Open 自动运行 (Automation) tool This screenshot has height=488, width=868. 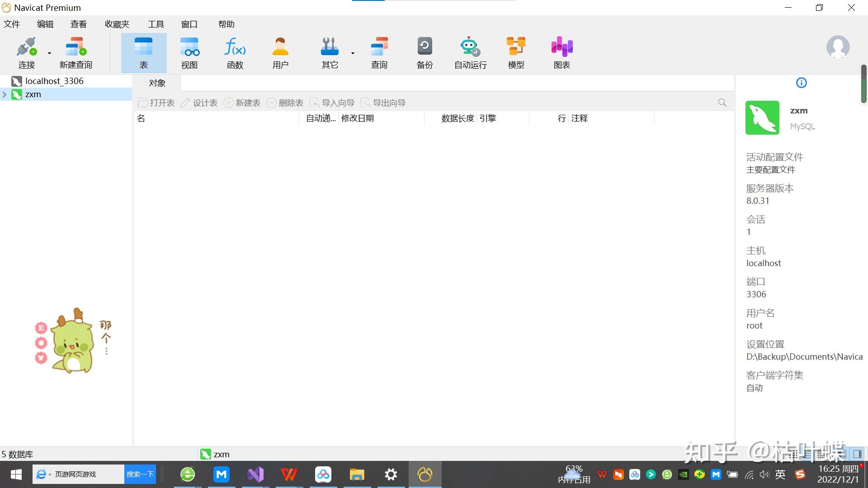470,53
